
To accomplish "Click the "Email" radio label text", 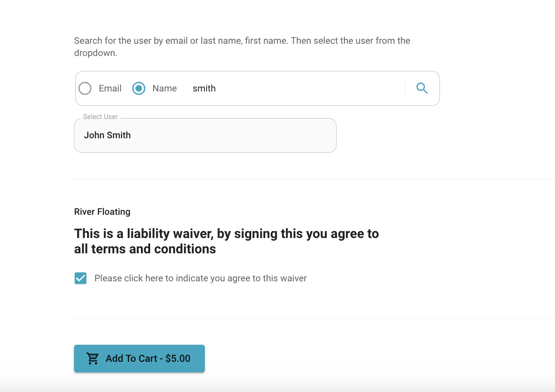I will 110,88.
